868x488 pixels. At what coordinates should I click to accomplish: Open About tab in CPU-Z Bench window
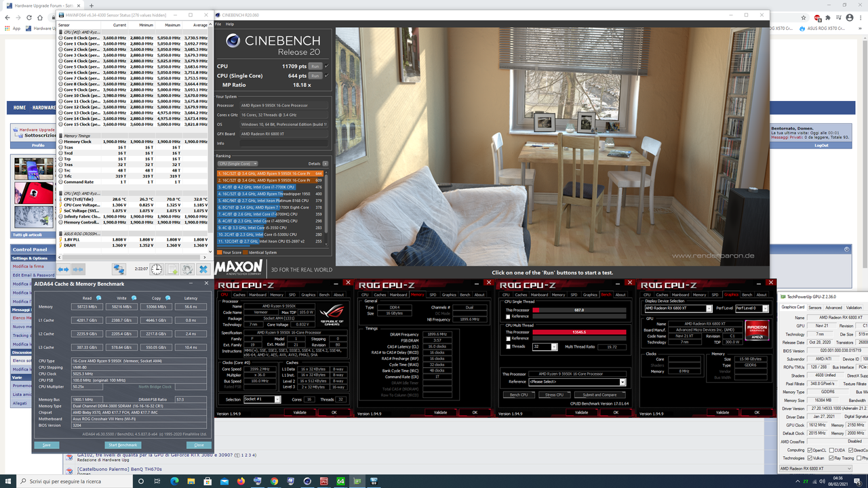point(620,295)
